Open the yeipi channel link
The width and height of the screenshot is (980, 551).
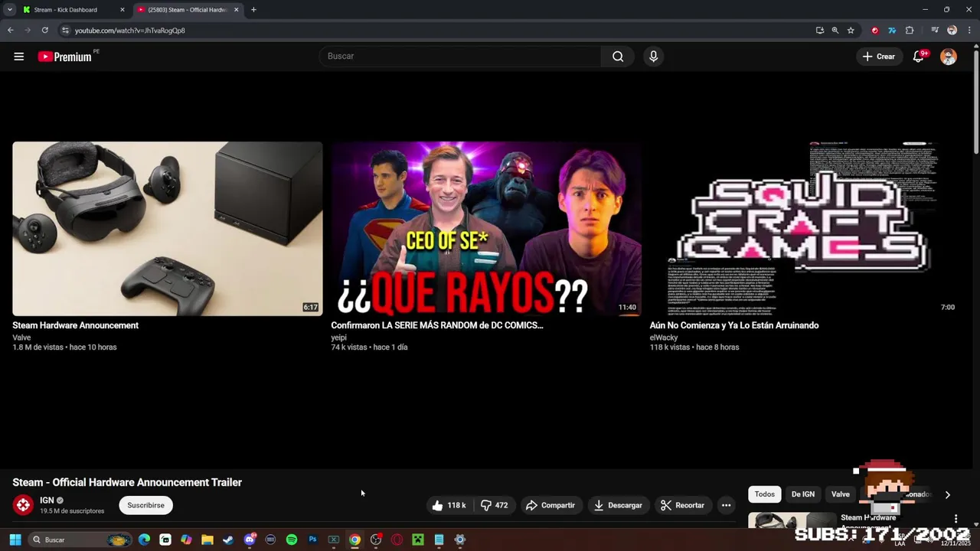click(x=339, y=337)
